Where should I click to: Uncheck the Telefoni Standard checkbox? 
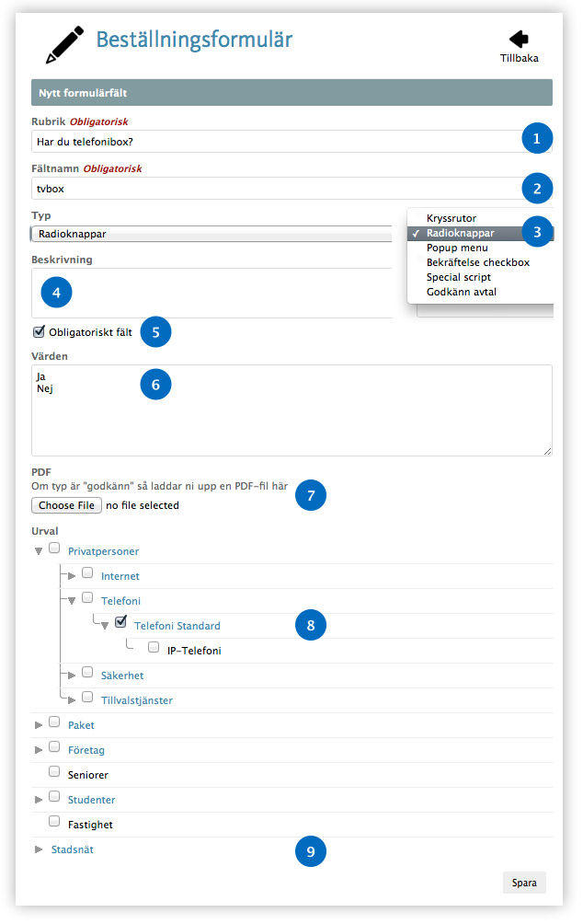[x=120, y=624]
